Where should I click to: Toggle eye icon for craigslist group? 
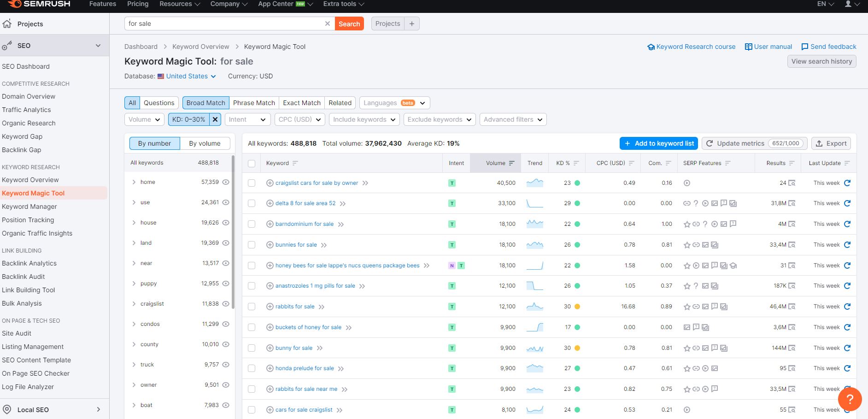pos(226,304)
